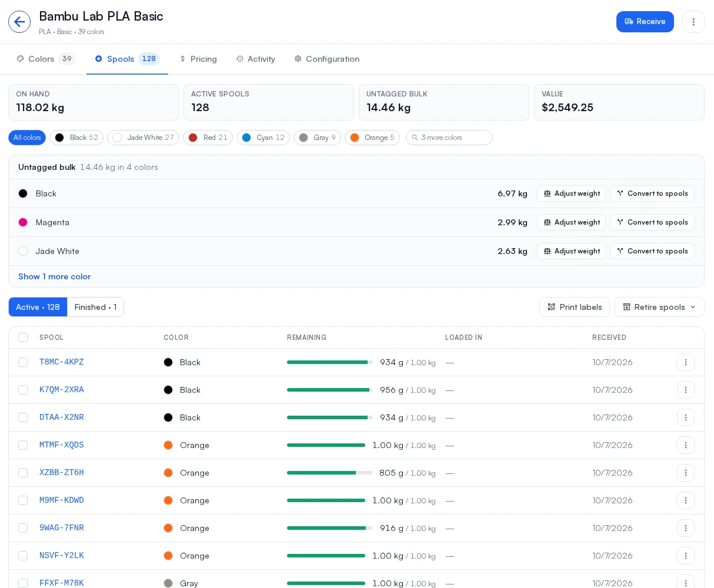
Task: Open the Retire spools dropdown
Action: pos(659,307)
